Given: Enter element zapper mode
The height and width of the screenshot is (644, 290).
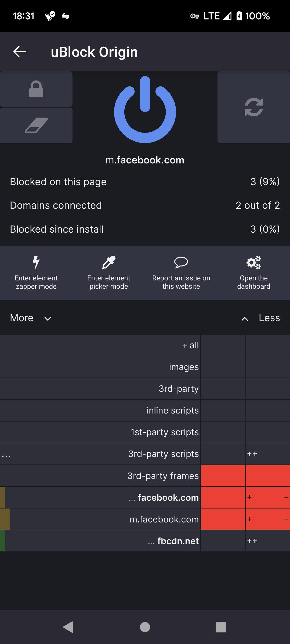Looking at the screenshot, I should 36,273.
